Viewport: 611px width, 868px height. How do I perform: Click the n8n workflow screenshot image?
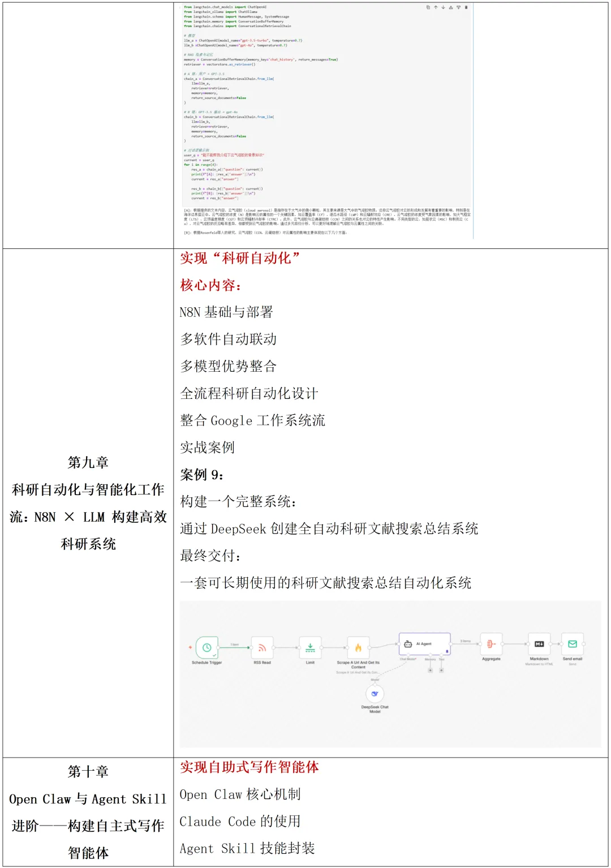390,674
